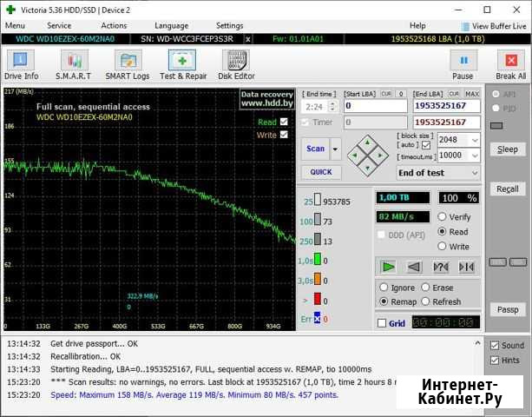This screenshot has height=417, width=532.
Task: Click into the Start LBA input field
Action: 376,106
